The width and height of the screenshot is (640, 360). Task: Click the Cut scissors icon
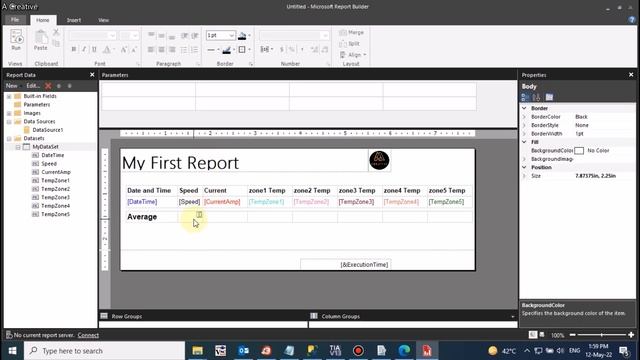[56, 32]
